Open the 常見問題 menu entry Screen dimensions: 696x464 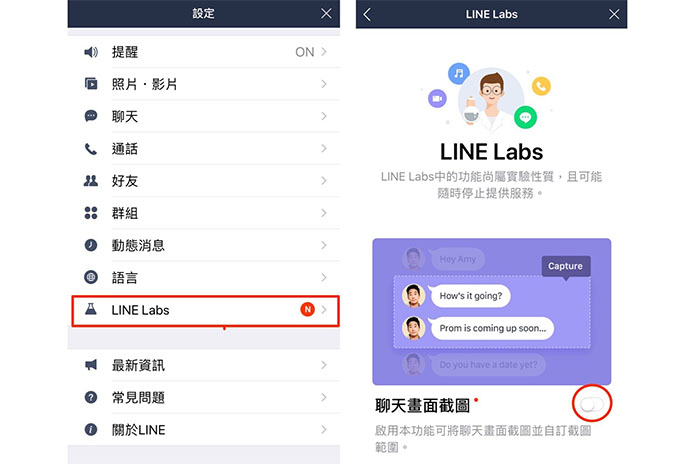[x=204, y=397]
